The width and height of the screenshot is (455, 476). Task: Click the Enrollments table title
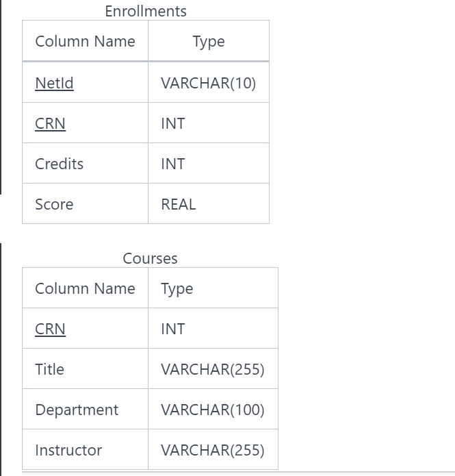pos(145,11)
